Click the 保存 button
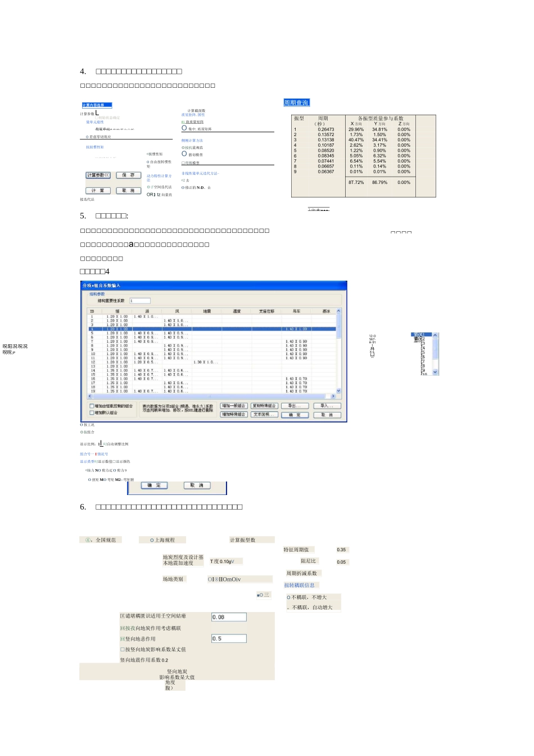 point(129,175)
